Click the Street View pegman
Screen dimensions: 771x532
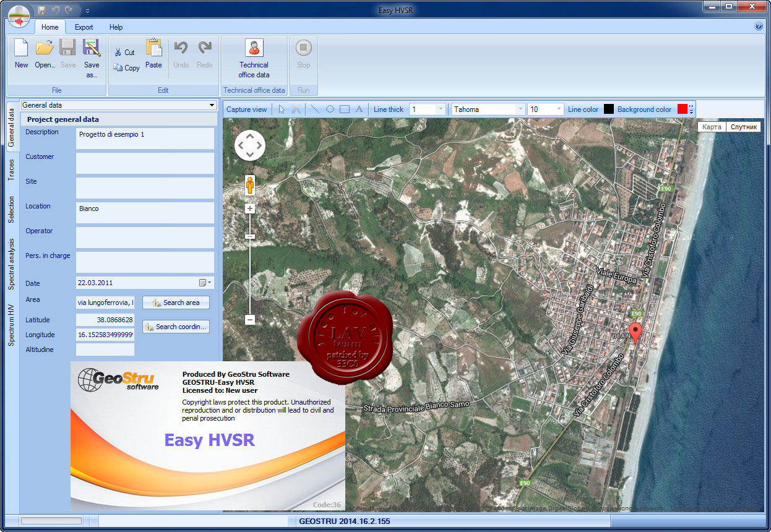(250, 185)
